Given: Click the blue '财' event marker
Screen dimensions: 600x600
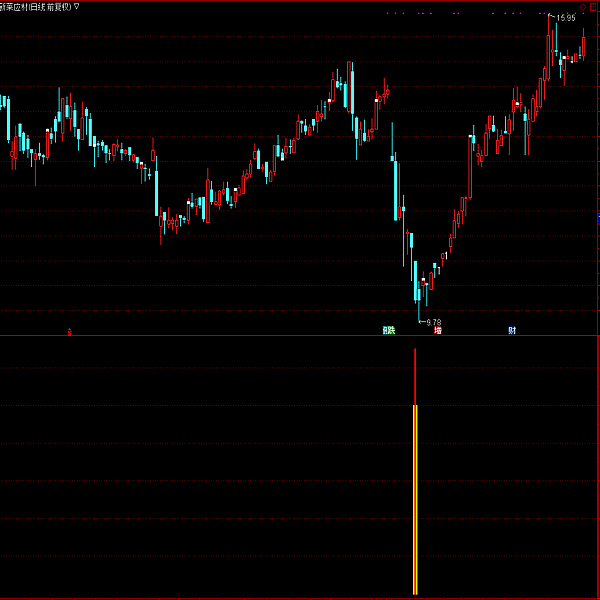Looking at the screenshot, I should (512, 330).
